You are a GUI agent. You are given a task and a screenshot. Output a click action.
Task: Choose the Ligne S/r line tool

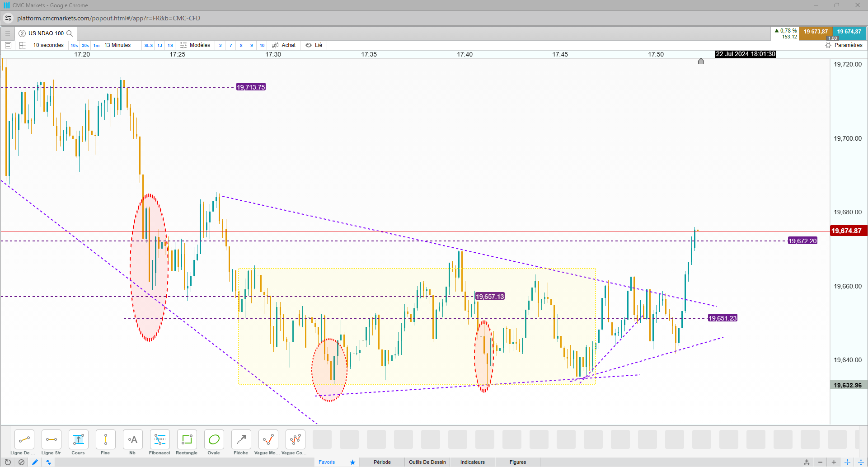pyautogui.click(x=51, y=442)
